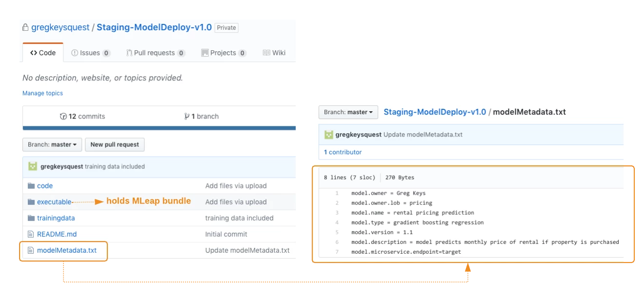The image size is (644, 302).
Task: Open 'training data included' commit for trainingdata
Action: (x=239, y=218)
